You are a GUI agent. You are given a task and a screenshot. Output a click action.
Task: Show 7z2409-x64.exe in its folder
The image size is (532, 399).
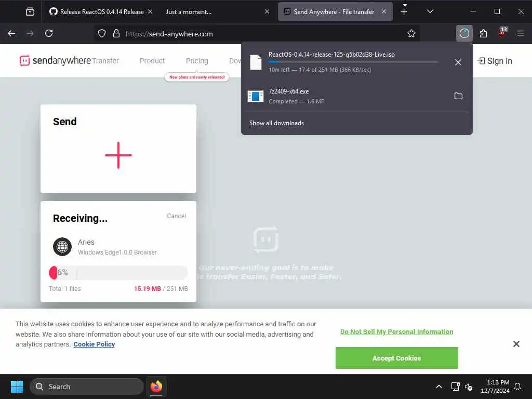pyautogui.click(x=458, y=96)
